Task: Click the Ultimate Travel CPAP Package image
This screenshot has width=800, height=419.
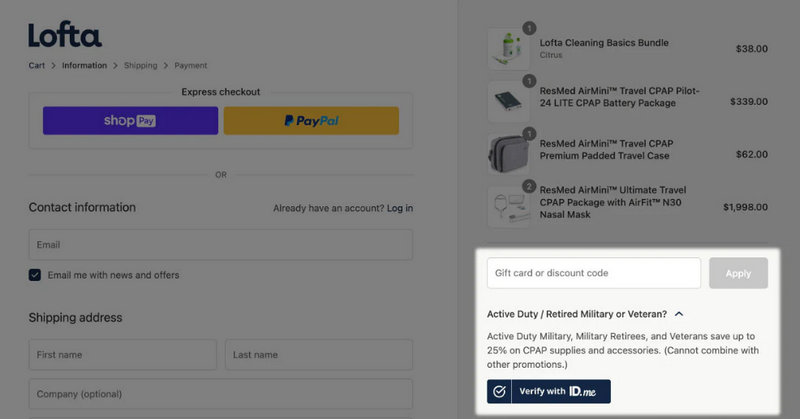Action: click(x=508, y=207)
